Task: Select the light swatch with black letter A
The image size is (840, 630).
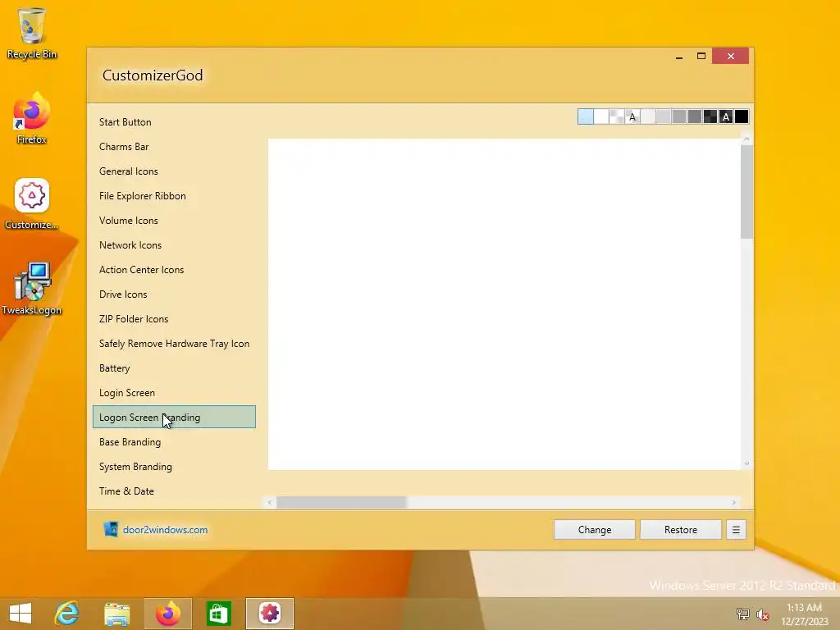Action: pos(632,116)
